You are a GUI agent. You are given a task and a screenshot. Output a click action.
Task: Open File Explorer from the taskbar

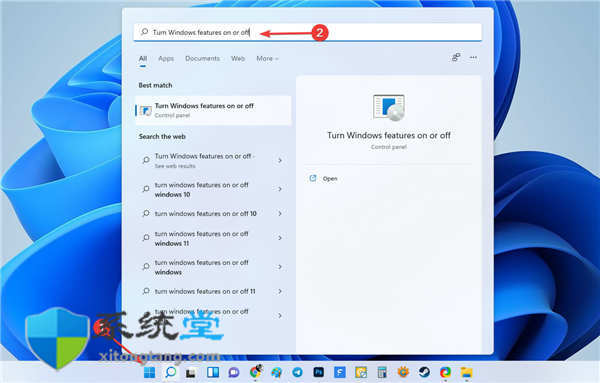coord(466,372)
